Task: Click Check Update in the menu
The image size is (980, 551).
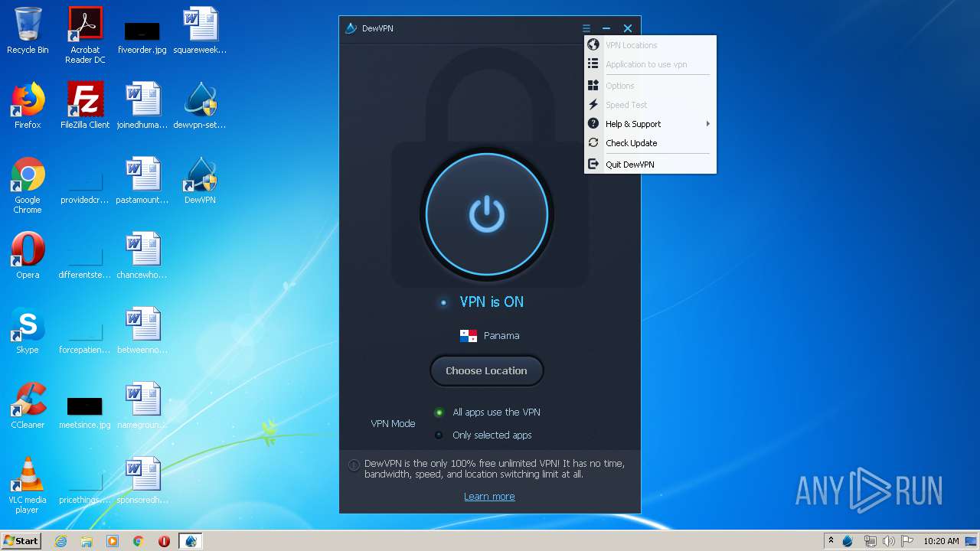Action: pos(650,143)
